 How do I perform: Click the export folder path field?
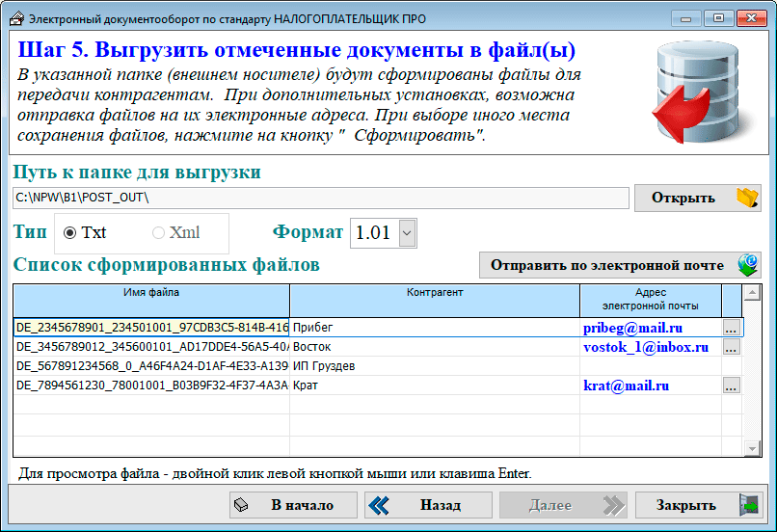(x=321, y=198)
